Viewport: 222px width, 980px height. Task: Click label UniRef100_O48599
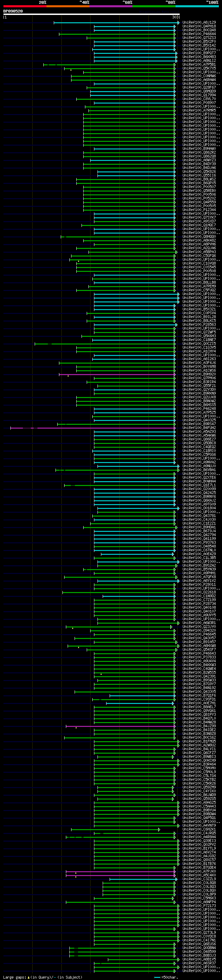(x=199, y=952)
